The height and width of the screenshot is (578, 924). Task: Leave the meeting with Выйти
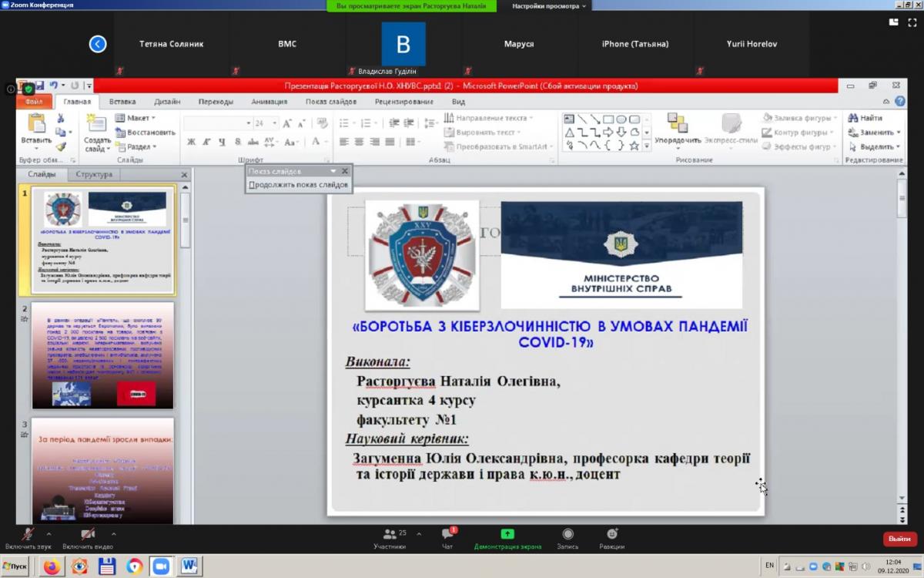899,539
